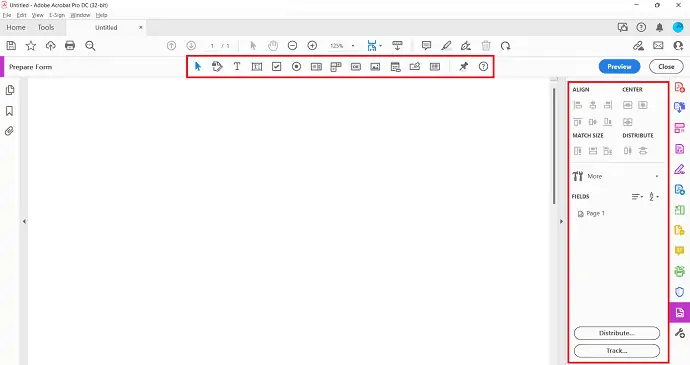Screen dimensions: 690x365
Task: Open the Attachments side panel
Action: pos(9,131)
